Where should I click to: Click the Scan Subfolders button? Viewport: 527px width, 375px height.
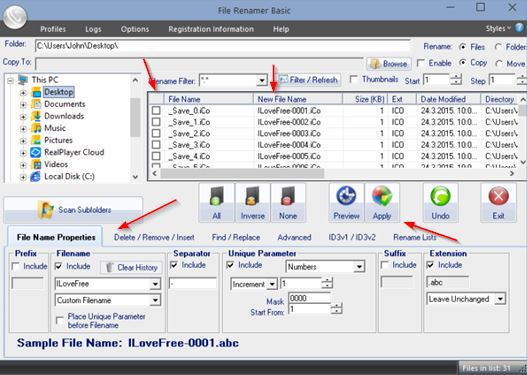coord(73,210)
